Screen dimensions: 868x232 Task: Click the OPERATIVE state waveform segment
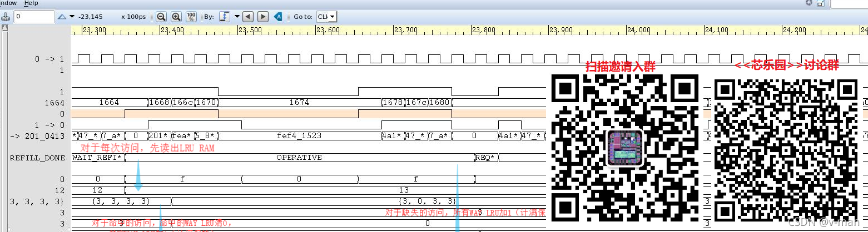coord(299,158)
